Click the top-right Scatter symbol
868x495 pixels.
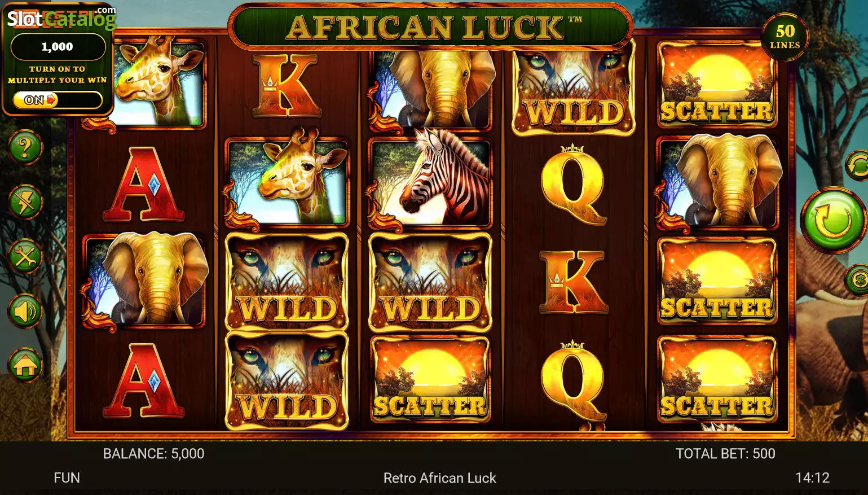click(x=716, y=85)
